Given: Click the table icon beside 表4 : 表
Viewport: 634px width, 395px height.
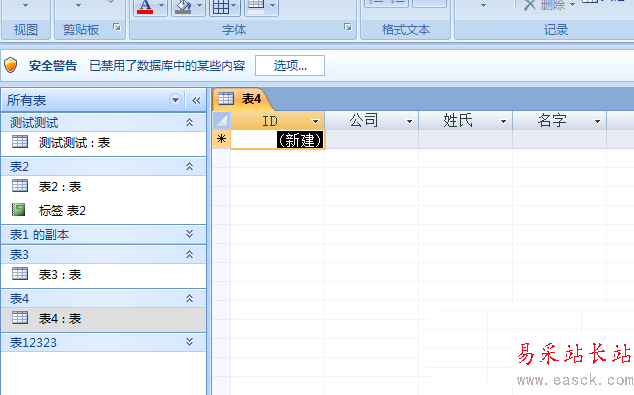Looking at the screenshot, I should pos(20,318).
